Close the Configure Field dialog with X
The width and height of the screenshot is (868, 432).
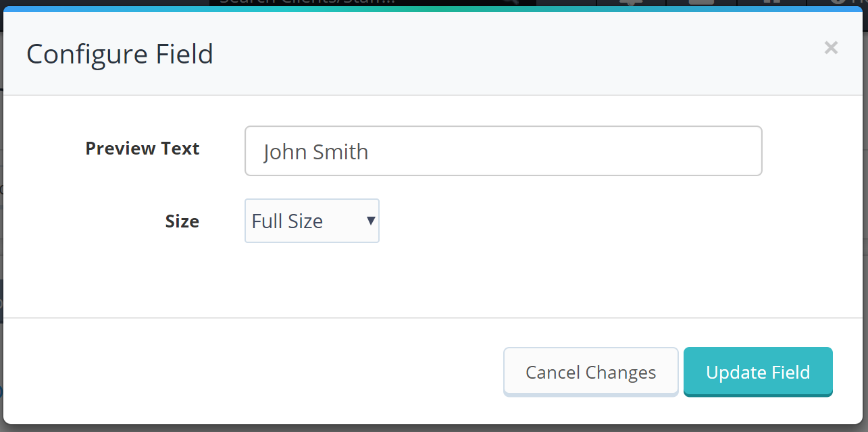831,48
